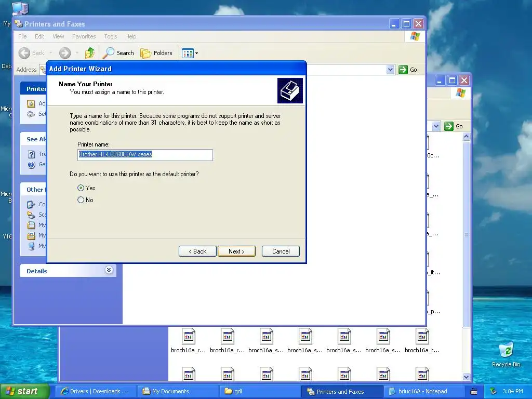
Task: Switch to gdi folder taskbar item
Action: tap(260, 392)
